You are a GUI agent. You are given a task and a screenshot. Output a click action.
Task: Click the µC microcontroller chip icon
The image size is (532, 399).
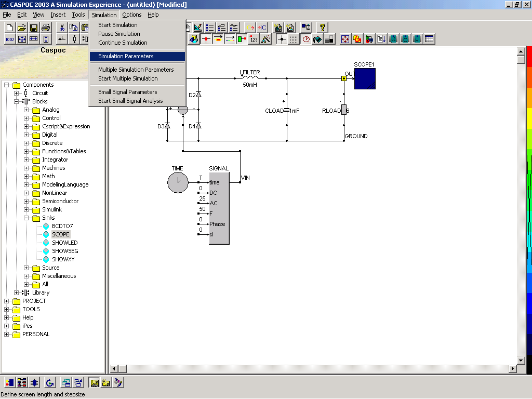(393, 39)
